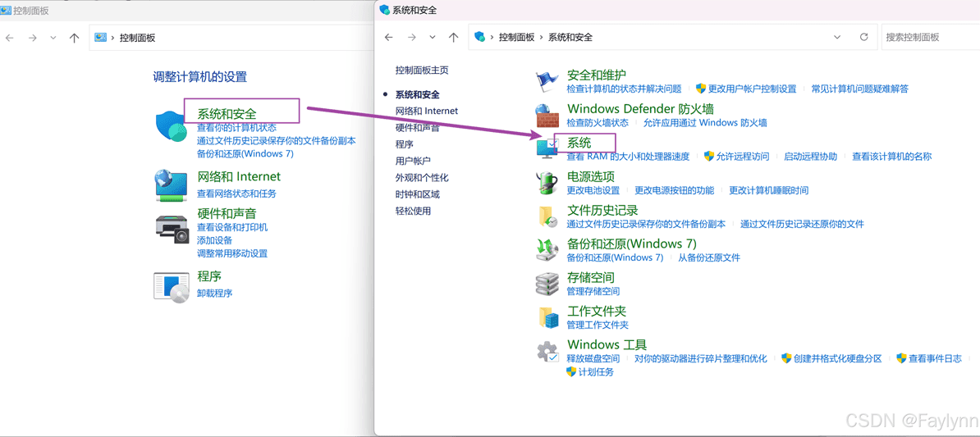Viewport: 980px width, 437px height.
Task: Click the 网络和 Internet globe icon in left window
Action: tap(171, 185)
